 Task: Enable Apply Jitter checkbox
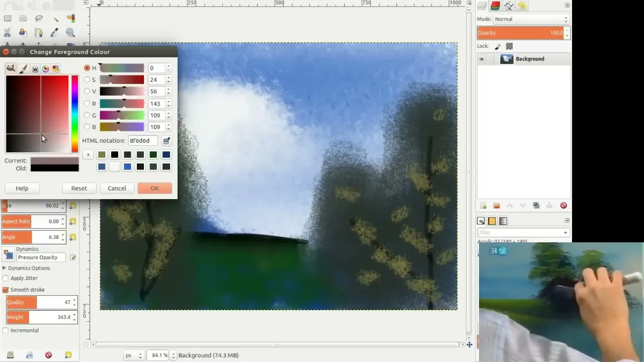click(x=6, y=278)
